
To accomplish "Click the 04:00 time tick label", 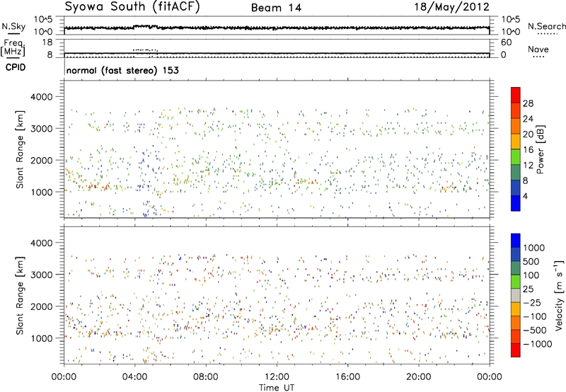I will (x=134, y=377).
